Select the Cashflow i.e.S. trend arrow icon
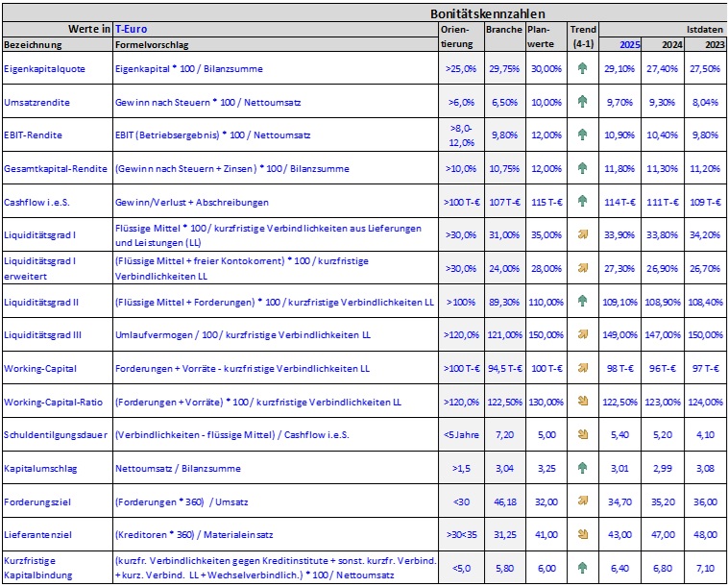 [583, 202]
